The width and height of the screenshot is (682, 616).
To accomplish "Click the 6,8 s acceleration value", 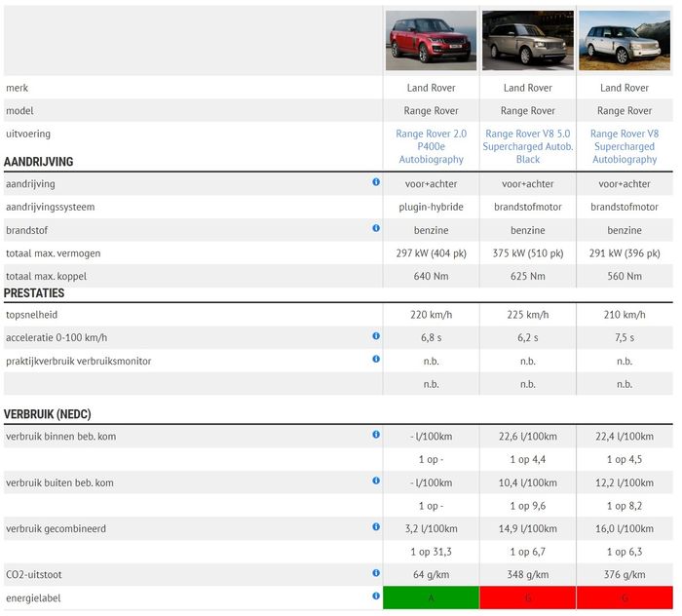I will [x=431, y=337].
